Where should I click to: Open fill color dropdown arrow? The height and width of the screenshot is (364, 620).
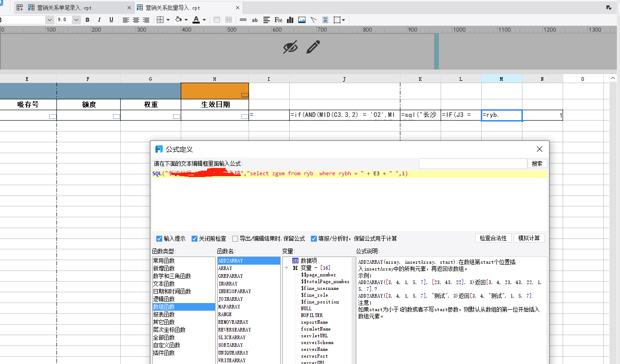(186, 20)
